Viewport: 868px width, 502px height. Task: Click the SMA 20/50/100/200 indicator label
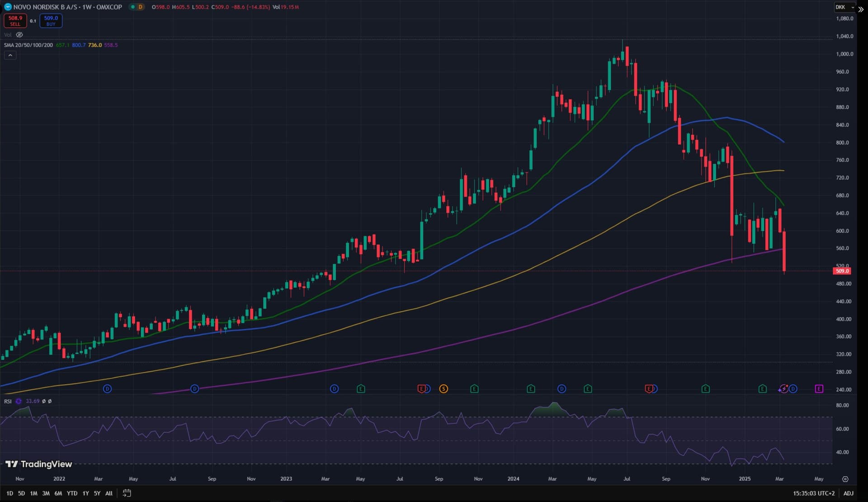pos(28,45)
